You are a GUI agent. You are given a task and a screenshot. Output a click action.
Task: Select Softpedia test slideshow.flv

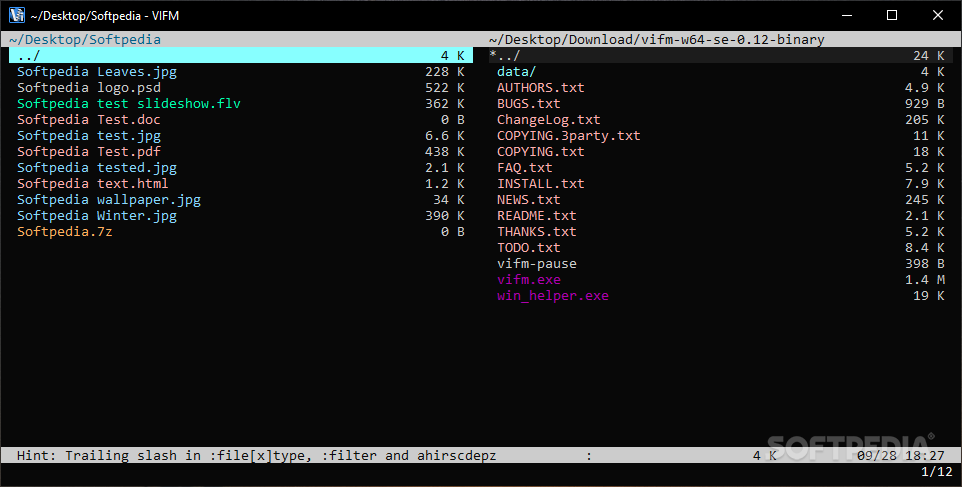pos(129,104)
